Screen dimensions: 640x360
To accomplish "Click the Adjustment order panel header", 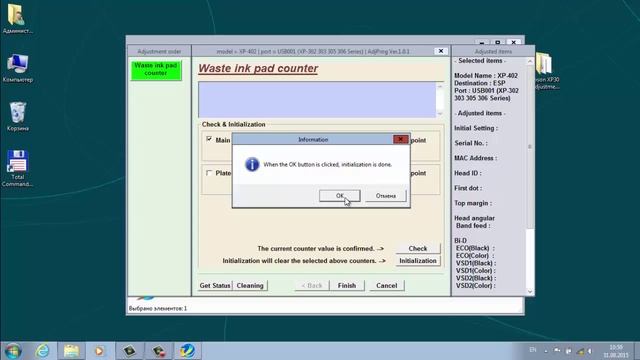I will [x=159, y=51].
